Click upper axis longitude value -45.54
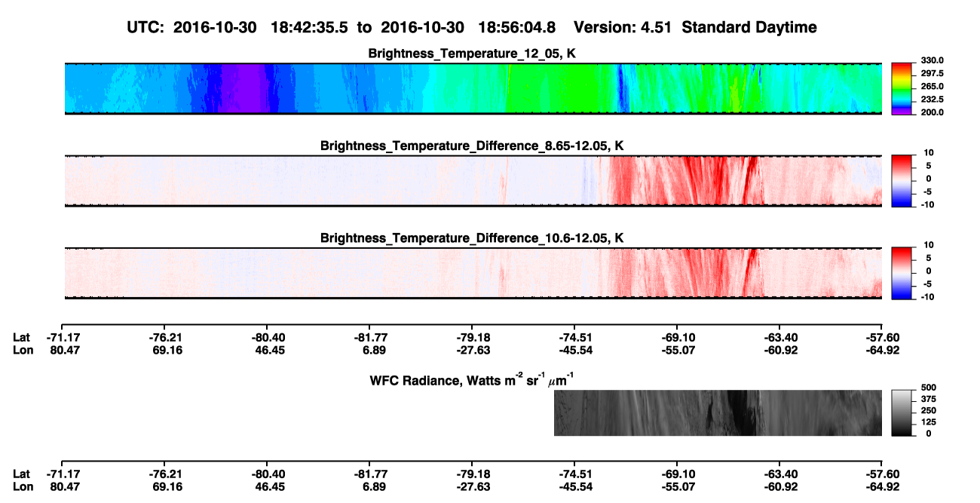The image size is (980, 503). point(575,350)
